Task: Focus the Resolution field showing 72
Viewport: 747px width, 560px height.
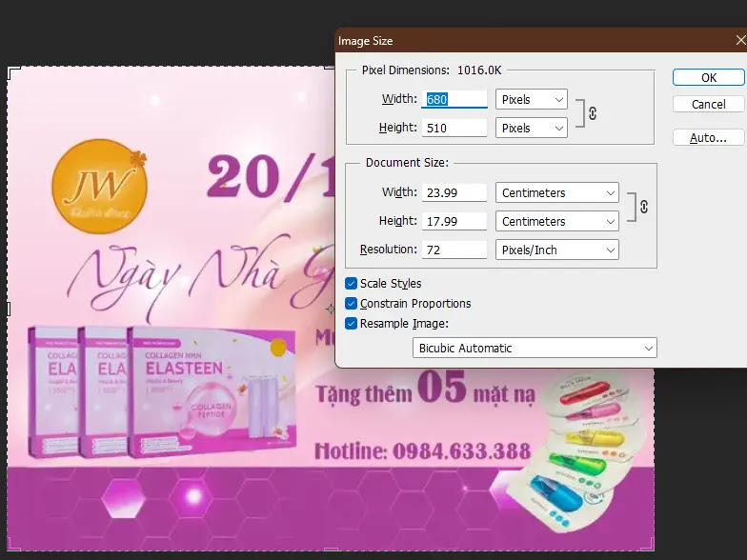Action: [454, 250]
